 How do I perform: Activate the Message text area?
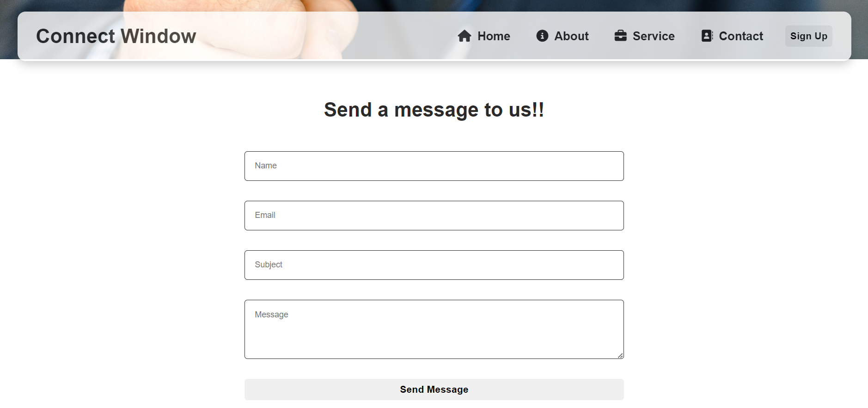pos(434,329)
